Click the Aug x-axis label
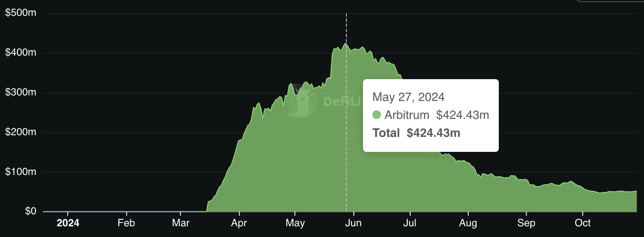The width and height of the screenshot is (644, 237). pyautogui.click(x=468, y=223)
